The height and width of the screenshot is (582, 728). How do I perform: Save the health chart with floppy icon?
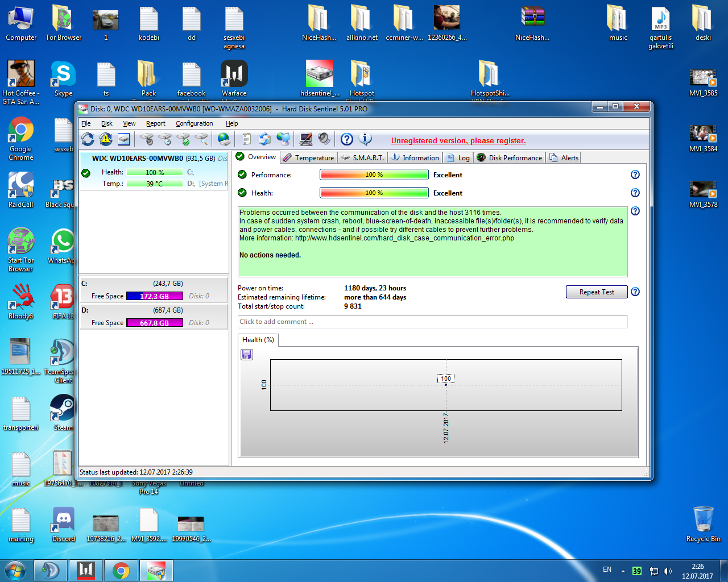coord(247,355)
